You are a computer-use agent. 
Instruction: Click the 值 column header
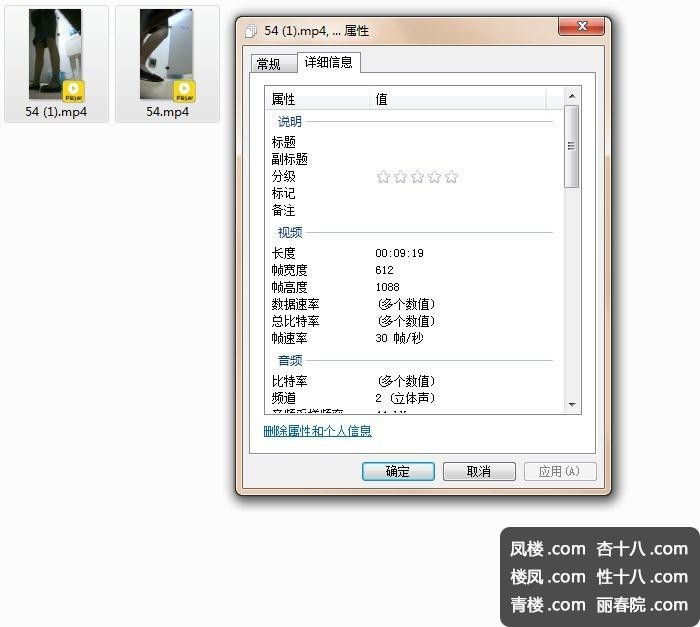[x=458, y=99]
